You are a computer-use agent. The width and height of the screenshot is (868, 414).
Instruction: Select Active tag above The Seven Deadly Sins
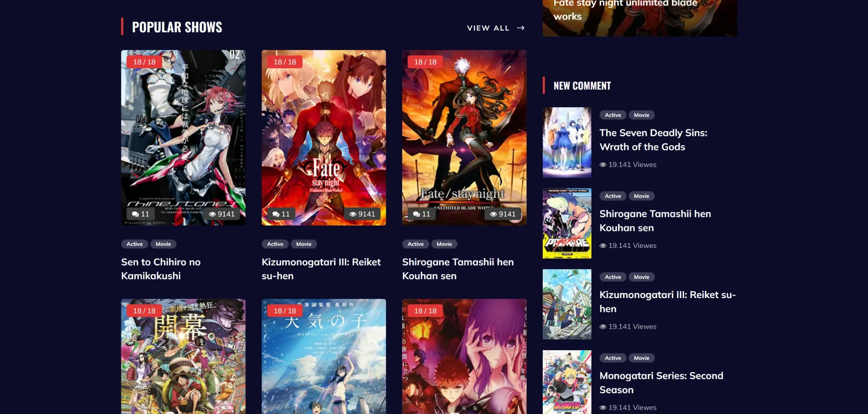(x=613, y=115)
